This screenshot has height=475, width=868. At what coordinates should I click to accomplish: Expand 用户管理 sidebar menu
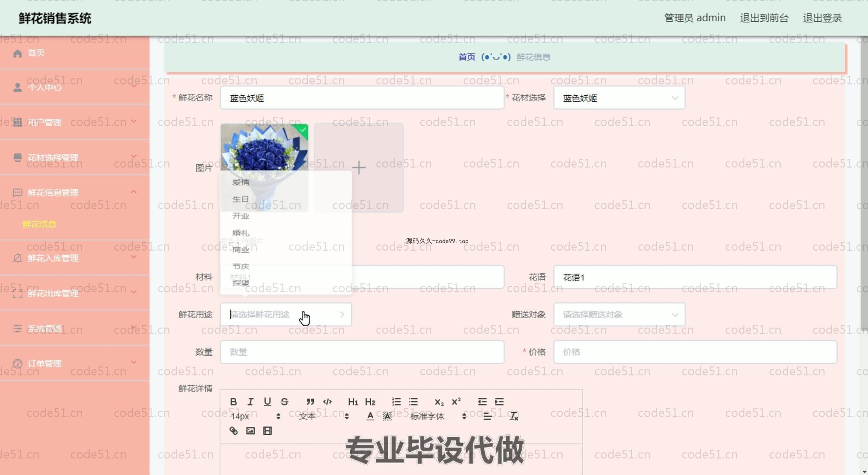click(x=74, y=122)
